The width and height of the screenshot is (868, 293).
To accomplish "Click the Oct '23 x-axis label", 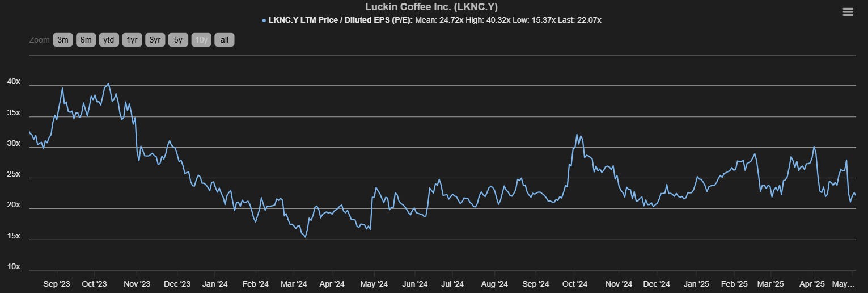I will tap(94, 284).
